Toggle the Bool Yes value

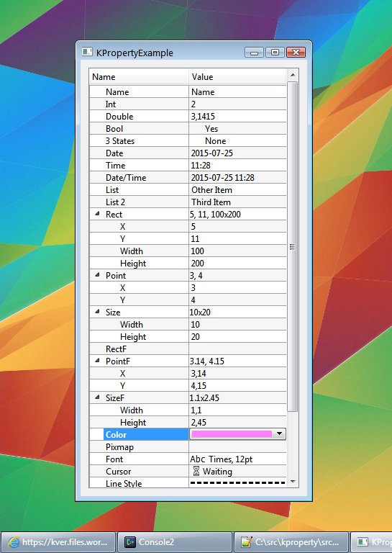[211, 129]
